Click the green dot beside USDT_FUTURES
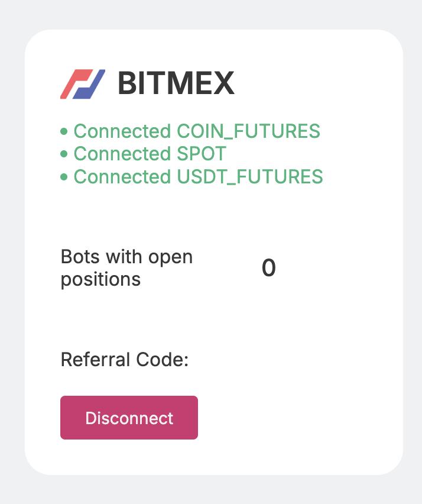The image size is (422, 504). click(x=64, y=177)
